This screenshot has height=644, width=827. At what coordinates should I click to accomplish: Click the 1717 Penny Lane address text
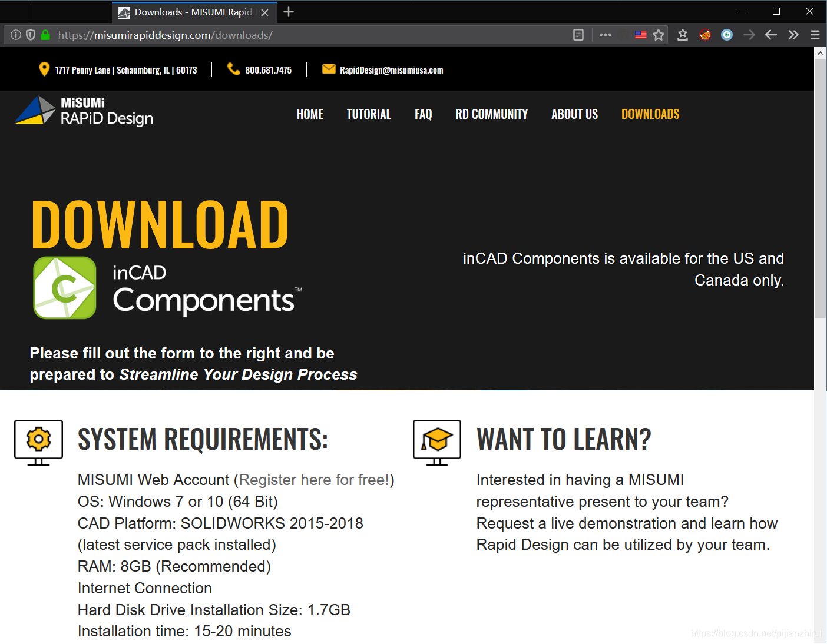click(126, 70)
